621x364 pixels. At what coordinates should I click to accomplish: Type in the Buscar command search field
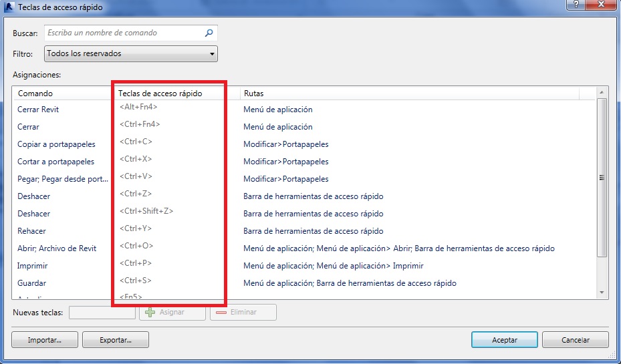click(124, 33)
